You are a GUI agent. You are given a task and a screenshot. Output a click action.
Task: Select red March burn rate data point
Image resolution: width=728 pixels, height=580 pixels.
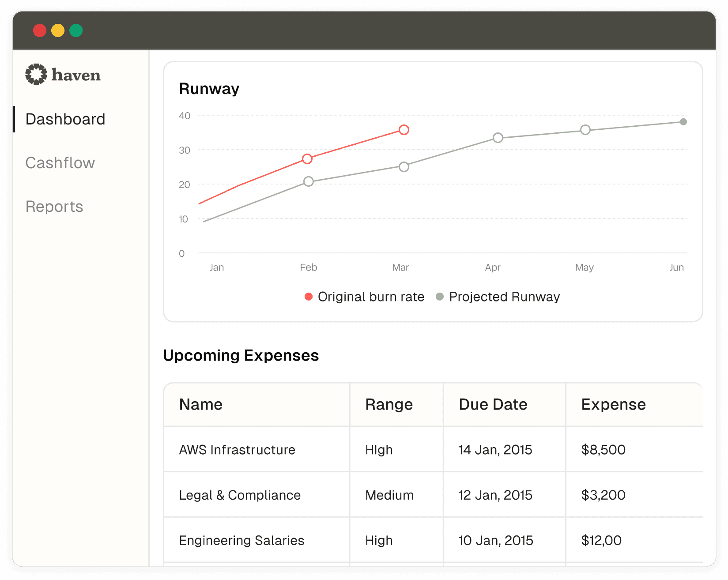click(404, 130)
